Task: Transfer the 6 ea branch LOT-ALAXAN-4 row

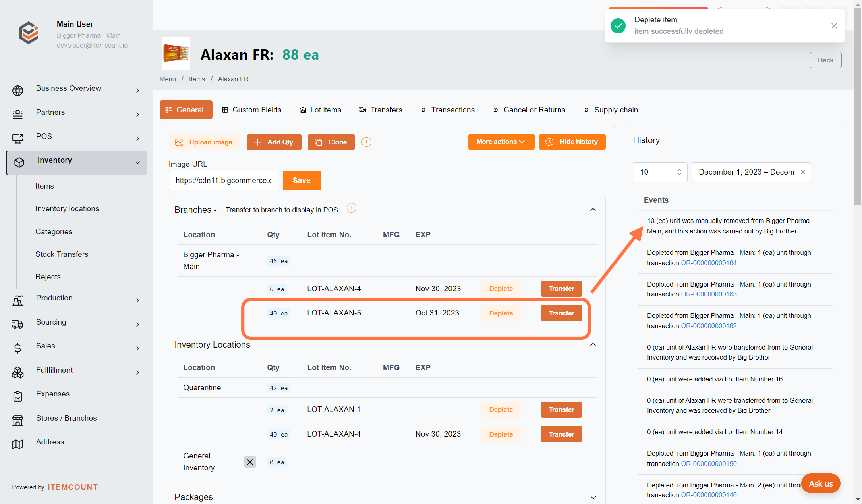Action: (x=561, y=289)
